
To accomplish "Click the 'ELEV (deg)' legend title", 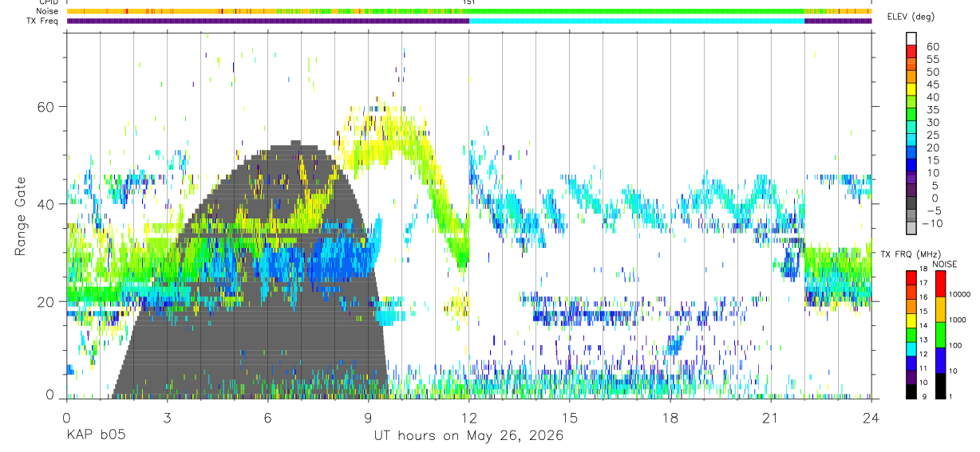I will pos(911,17).
